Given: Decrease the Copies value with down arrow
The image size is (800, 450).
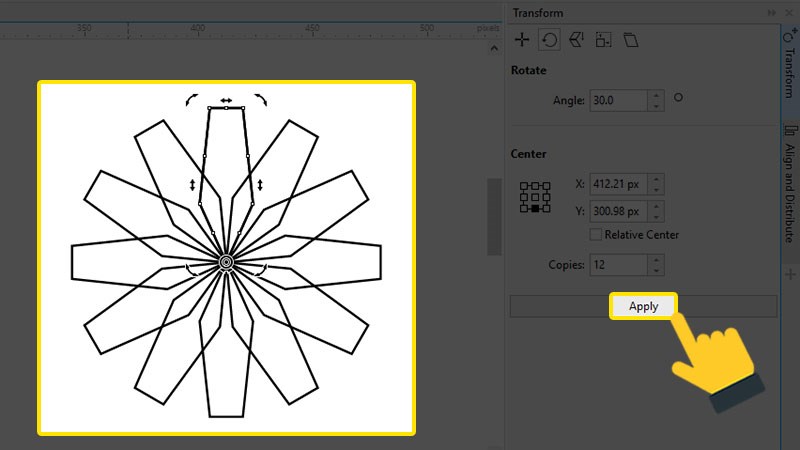Looking at the screenshot, I should [656, 270].
